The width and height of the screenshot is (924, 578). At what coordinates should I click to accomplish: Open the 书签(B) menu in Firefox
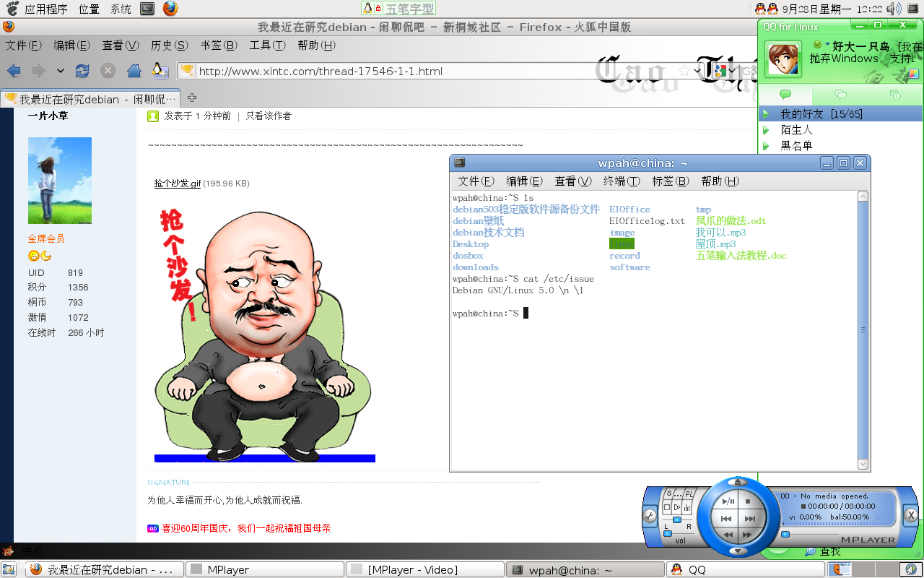(219, 45)
